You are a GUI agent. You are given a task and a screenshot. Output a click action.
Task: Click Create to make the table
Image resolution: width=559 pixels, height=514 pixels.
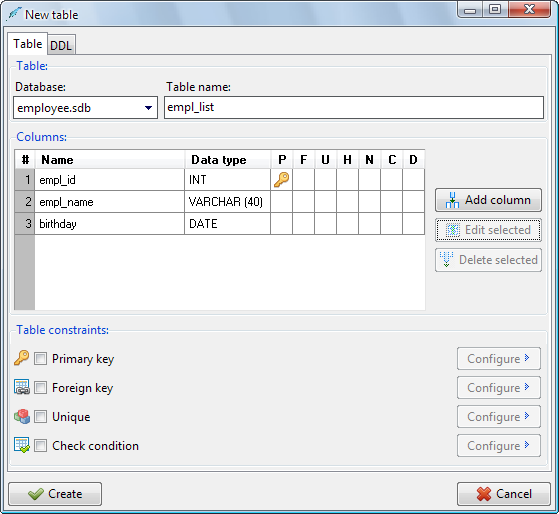[x=55, y=494]
